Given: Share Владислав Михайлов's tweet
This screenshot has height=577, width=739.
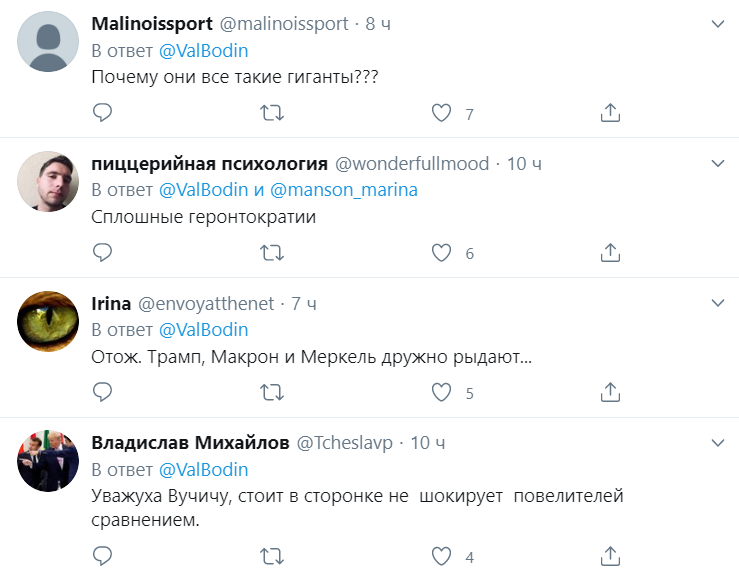Looking at the screenshot, I should [x=611, y=555].
